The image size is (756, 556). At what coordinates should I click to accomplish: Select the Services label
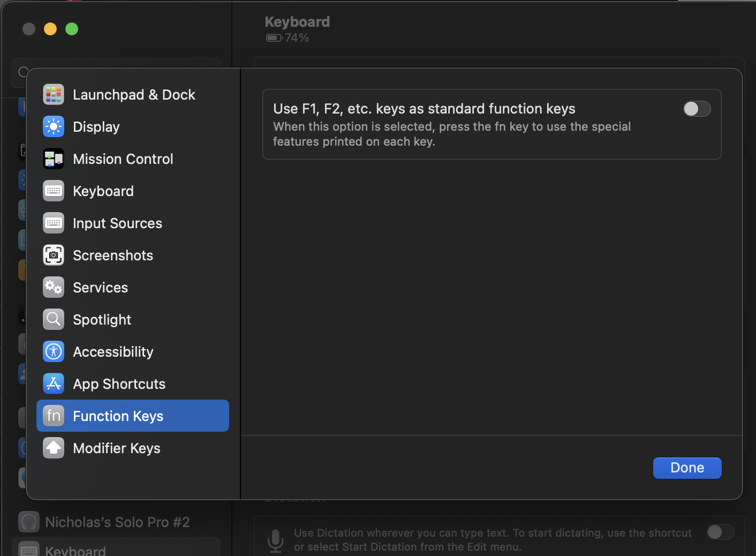coord(101,288)
